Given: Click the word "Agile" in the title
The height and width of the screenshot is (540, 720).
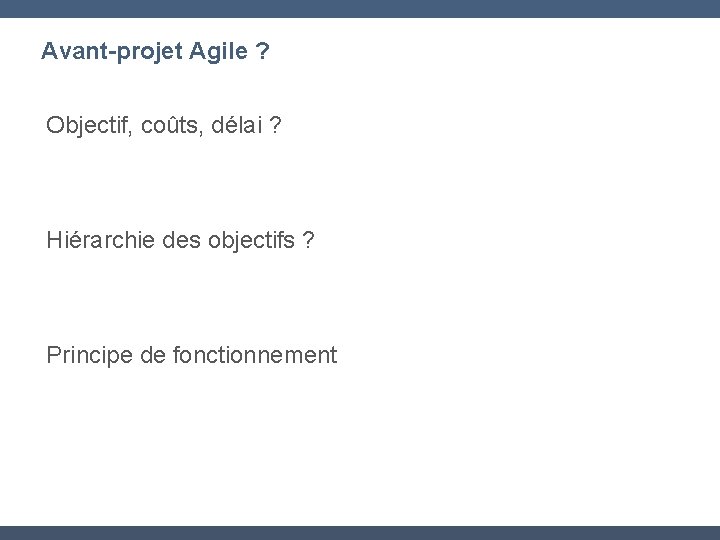Looking at the screenshot, I should (219, 51).
